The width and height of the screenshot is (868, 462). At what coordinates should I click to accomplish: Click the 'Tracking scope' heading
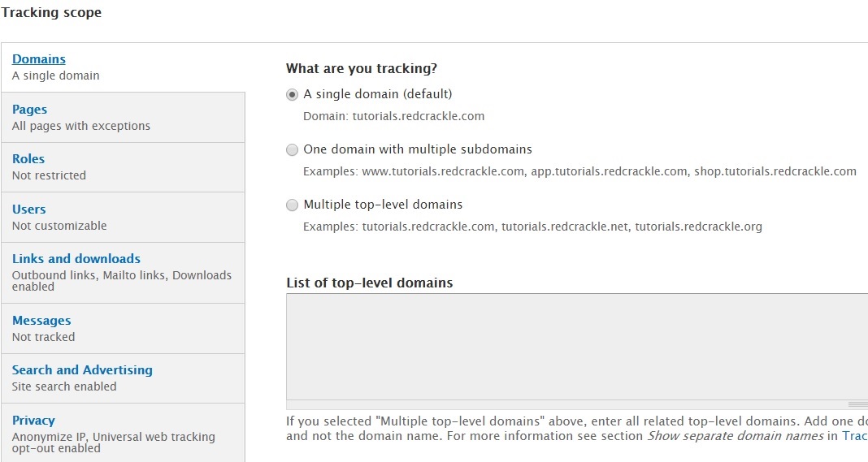[x=51, y=12]
